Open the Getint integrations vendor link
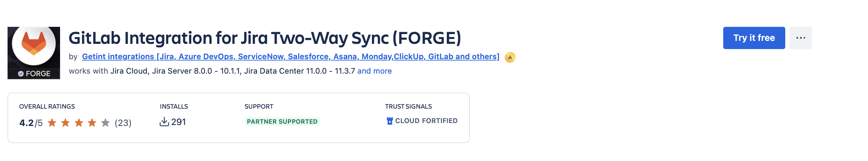868x161 pixels. pyautogui.click(x=291, y=57)
